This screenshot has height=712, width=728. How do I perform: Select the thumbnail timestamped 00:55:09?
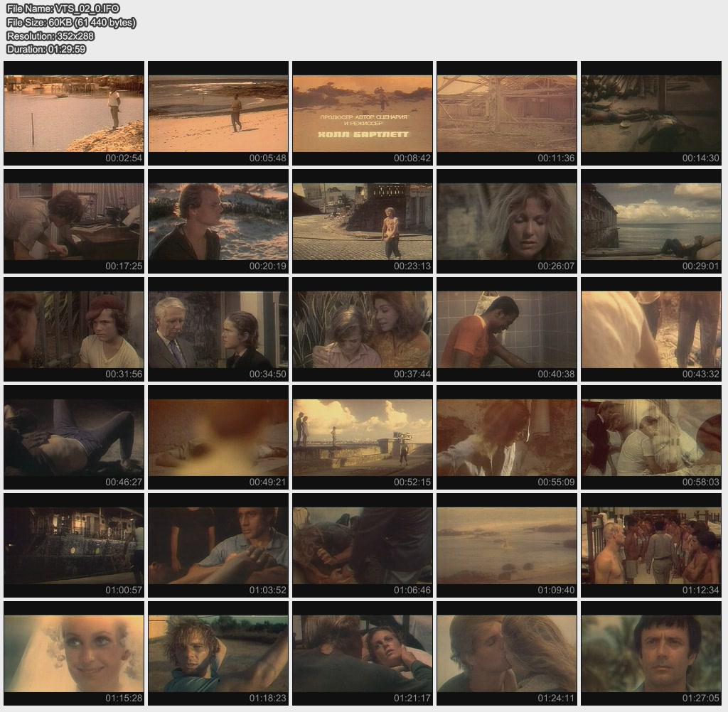pos(507,438)
